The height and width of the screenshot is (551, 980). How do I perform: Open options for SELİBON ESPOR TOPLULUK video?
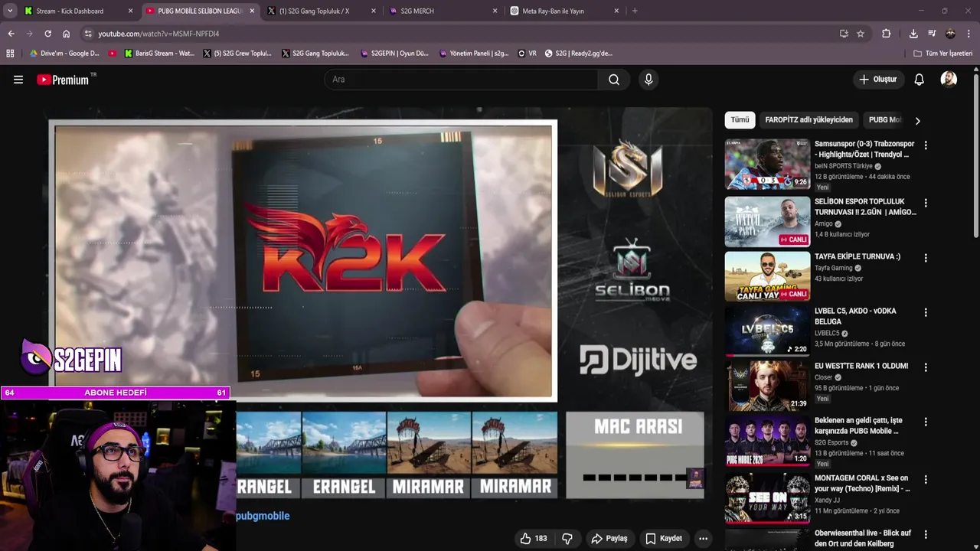[925, 204]
